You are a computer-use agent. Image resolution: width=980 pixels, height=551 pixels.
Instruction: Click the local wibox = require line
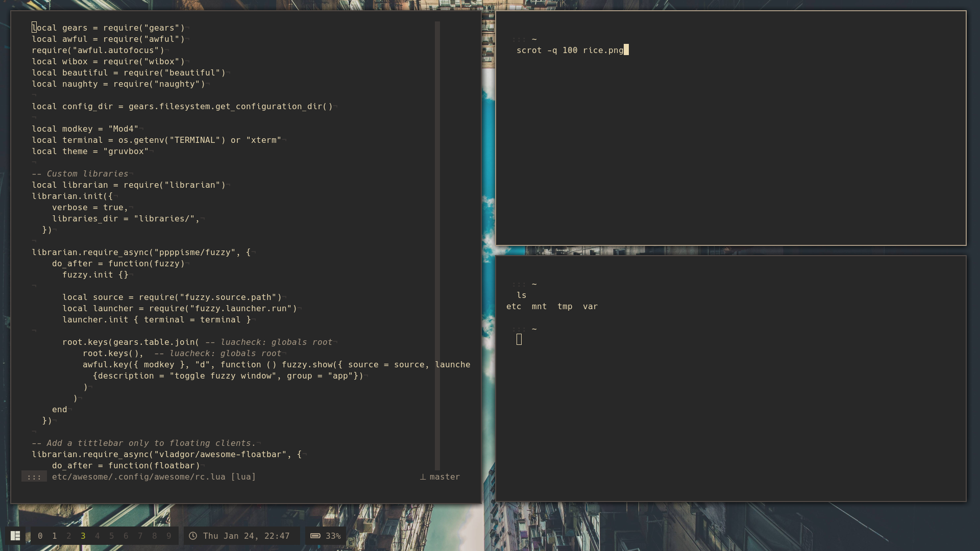[x=108, y=61]
